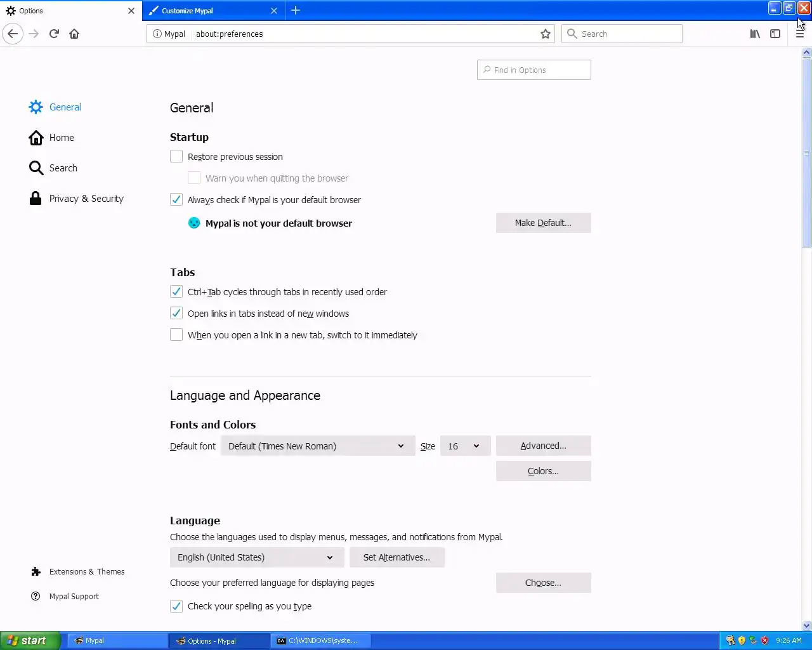Switch to the Customize Mypal tab
Image resolution: width=812 pixels, height=650 pixels.
(x=213, y=11)
